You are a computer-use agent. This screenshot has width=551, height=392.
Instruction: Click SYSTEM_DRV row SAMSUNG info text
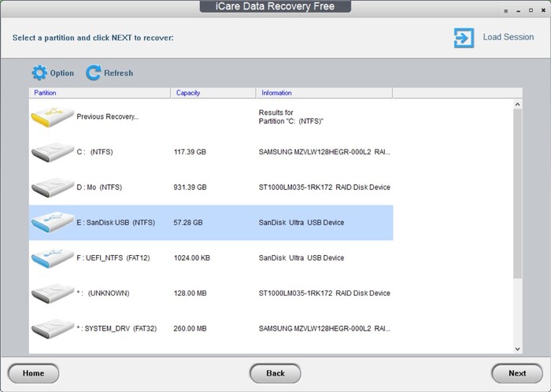324,328
